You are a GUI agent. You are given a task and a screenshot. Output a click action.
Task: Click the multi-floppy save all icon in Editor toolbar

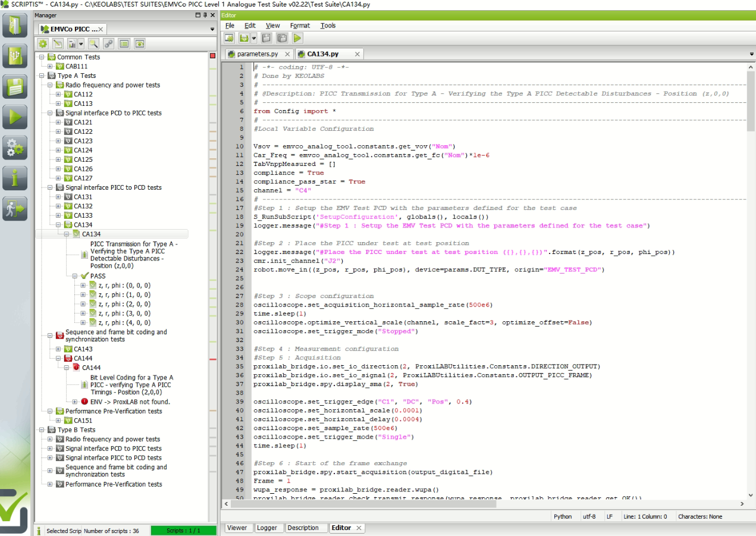[282, 38]
